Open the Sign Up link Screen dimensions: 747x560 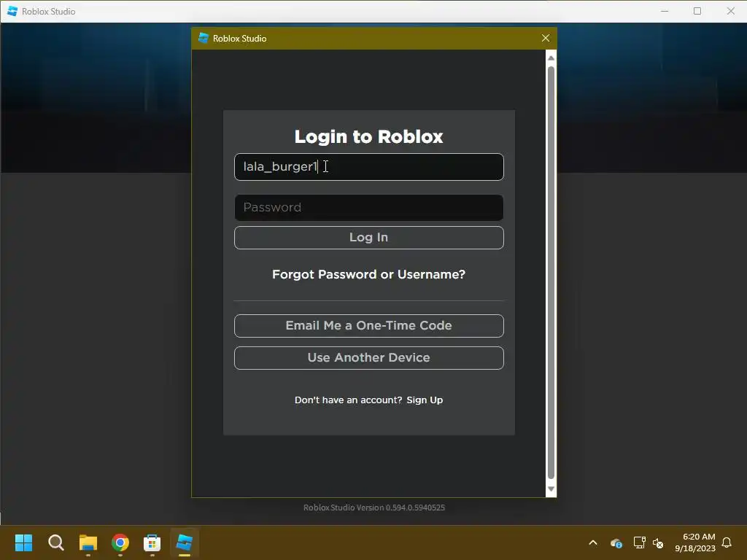pos(425,400)
